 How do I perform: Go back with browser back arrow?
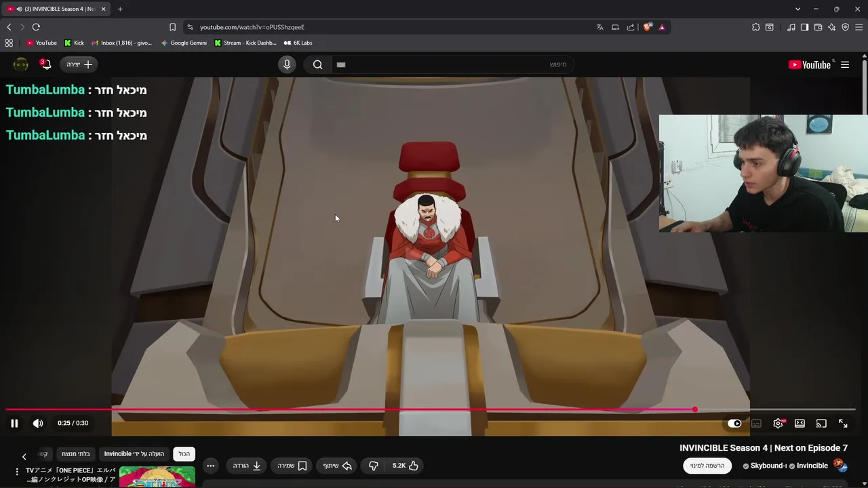[x=9, y=27]
